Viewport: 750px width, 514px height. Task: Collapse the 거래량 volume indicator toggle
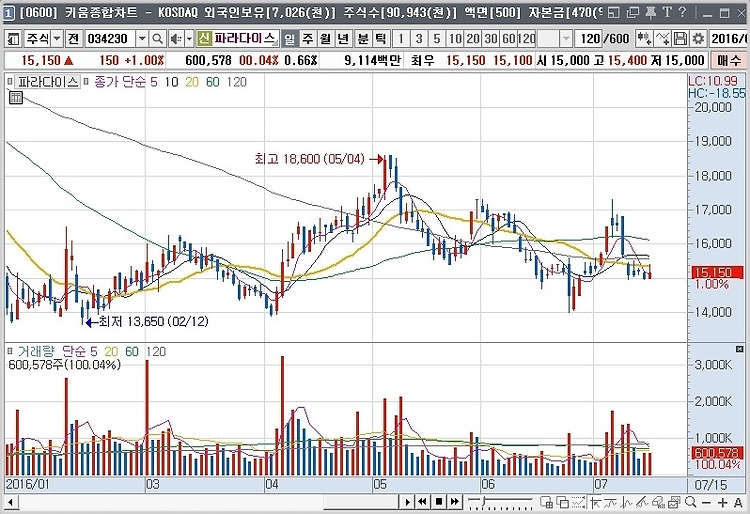click(x=10, y=352)
